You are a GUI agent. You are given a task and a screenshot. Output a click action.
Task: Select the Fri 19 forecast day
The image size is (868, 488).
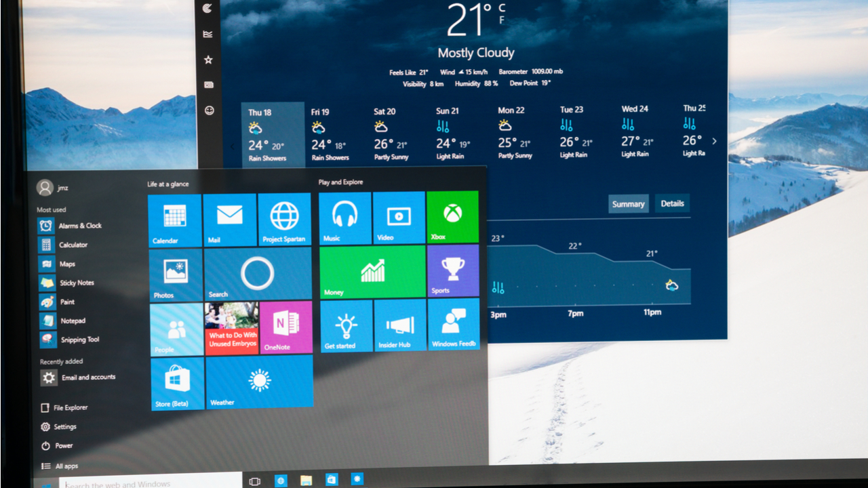pyautogui.click(x=330, y=134)
